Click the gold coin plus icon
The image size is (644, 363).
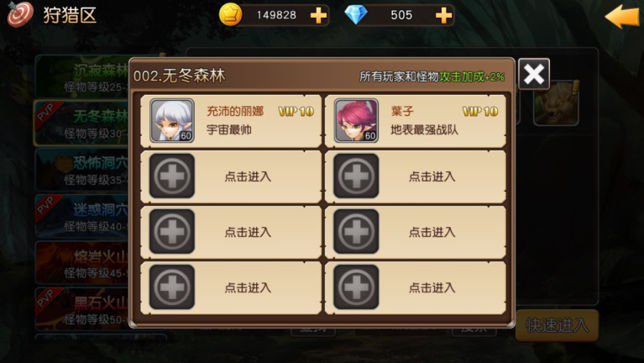pos(318,16)
